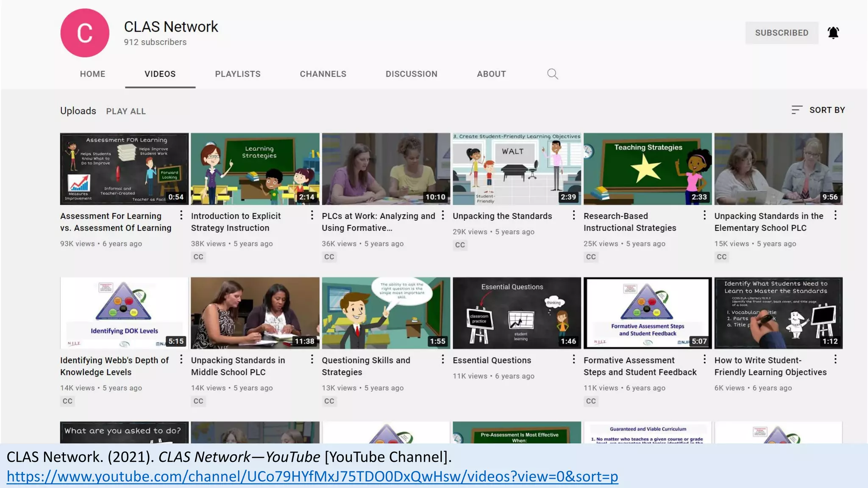Click CC badge under Unpacking the Standards
The width and height of the screenshot is (868, 488).
point(460,245)
